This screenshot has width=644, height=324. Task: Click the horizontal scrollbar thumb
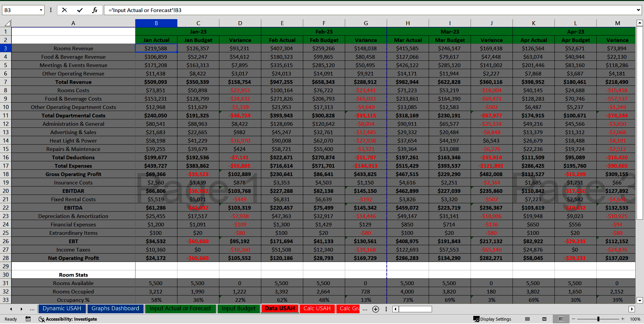coord(415,309)
